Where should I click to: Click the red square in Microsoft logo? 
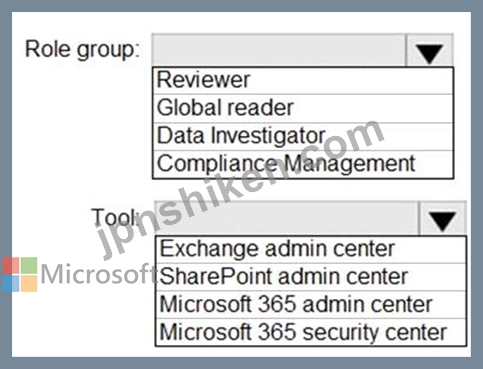coord(11,266)
